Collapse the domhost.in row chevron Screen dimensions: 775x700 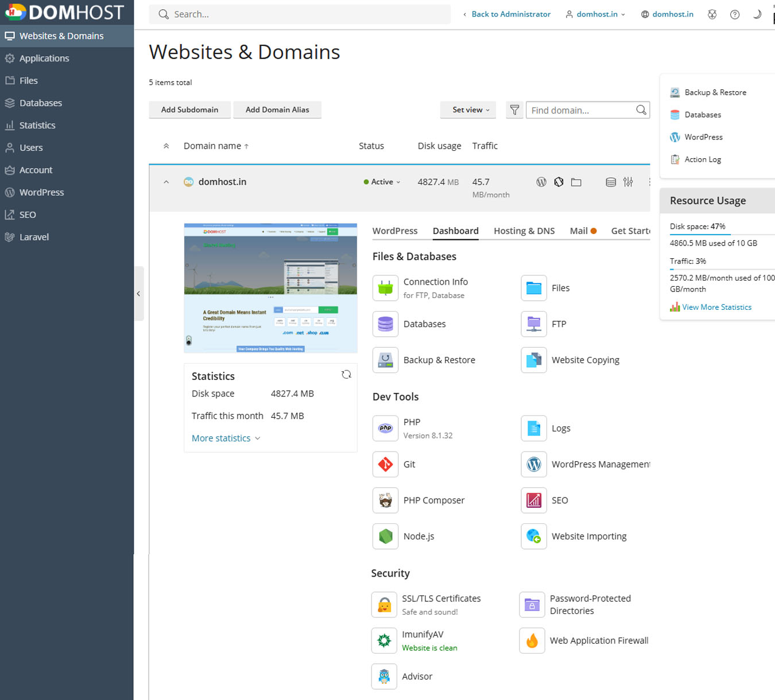click(x=166, y=182)
